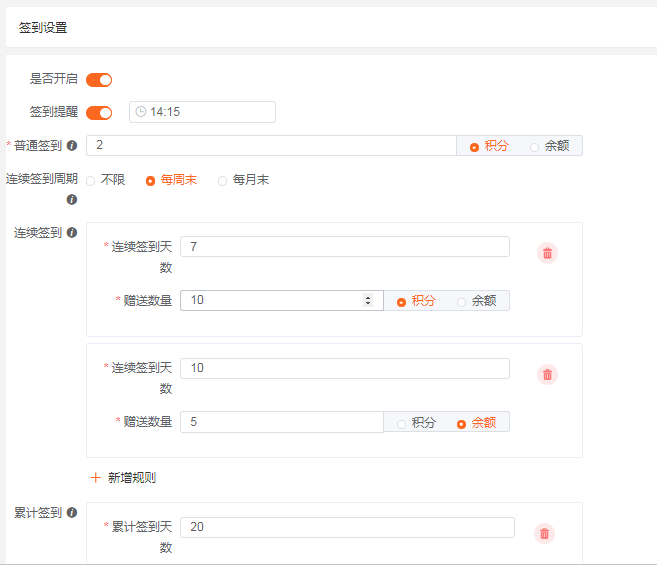657x573 pixels.
Task: Delete the 7-day continuous sign-in rule
Action: (x=547, y=253)
